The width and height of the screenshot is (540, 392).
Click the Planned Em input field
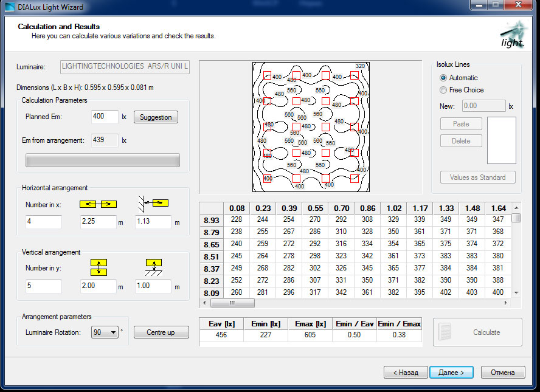(104, 117)
